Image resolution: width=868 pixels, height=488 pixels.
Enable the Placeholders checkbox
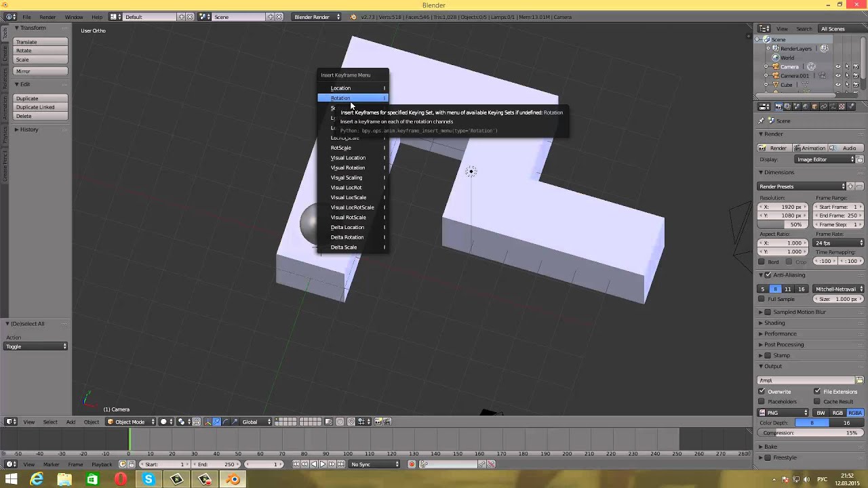(762, 401)
